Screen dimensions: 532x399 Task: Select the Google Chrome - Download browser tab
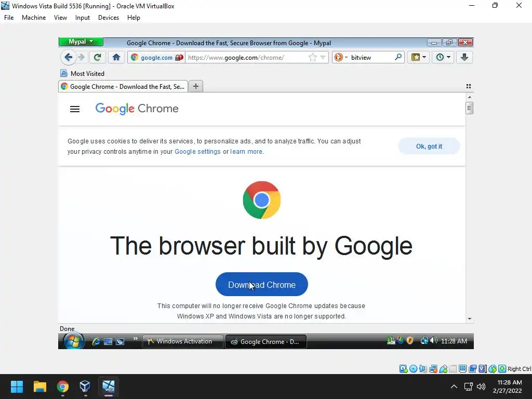(123, 87)
